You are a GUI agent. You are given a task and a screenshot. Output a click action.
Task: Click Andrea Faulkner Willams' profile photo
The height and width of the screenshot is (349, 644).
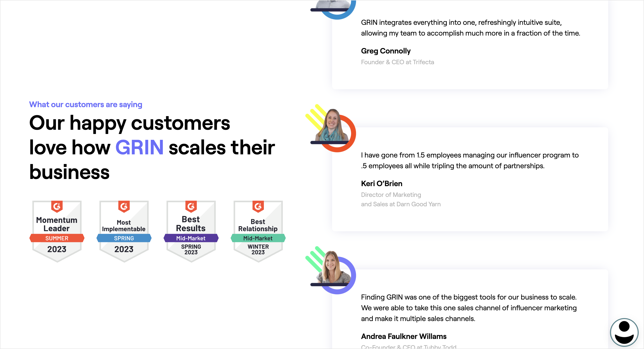pos(332,267)
